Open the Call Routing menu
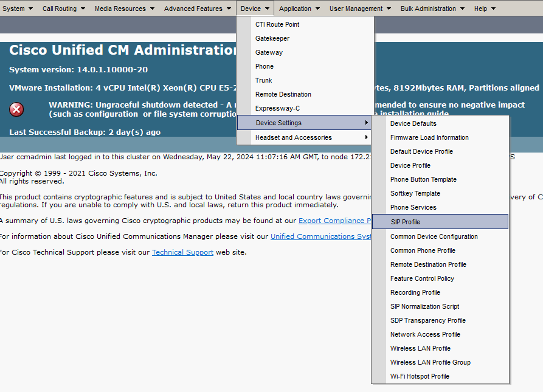This screenshot has width=543, height=392. point(64,9)
